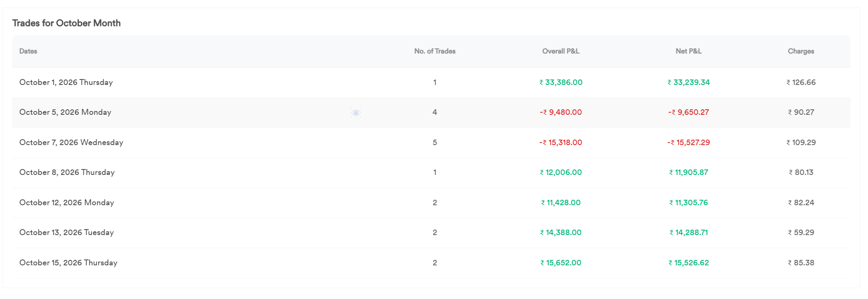The height and width of the screenshot is (299, 868).
Task: Click the No. of Trades column header
Action: pyautogui.click(x=435, y=51)
